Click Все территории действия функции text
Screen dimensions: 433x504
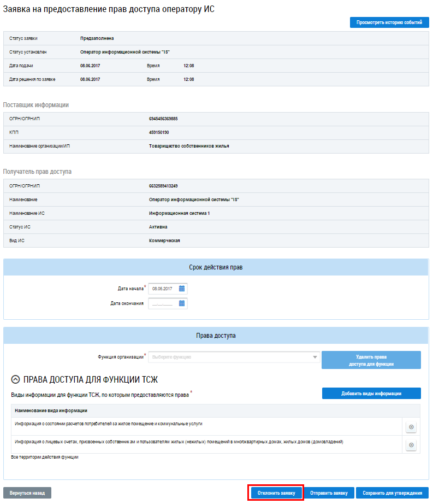tap(45, 457)
